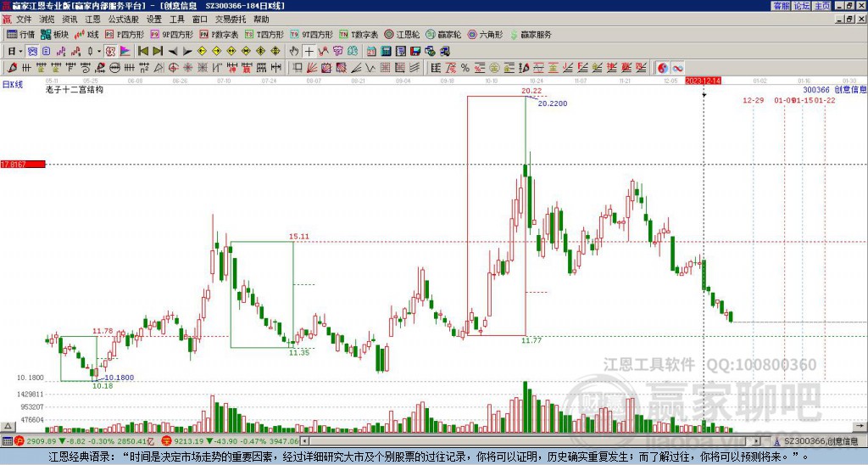Image resolution: width=868 pixels, height=465 pixels.
Task: Open the P四方形 tool
Action: (125, 34)
